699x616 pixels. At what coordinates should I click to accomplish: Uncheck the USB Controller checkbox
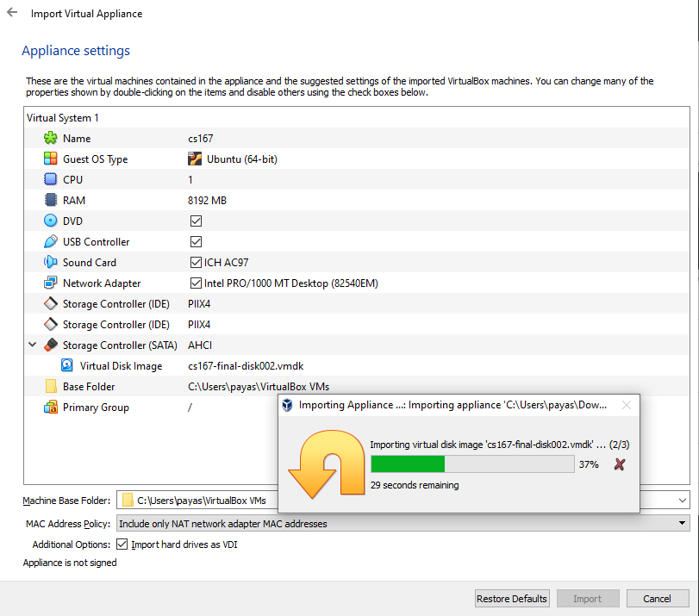[196, 241]
